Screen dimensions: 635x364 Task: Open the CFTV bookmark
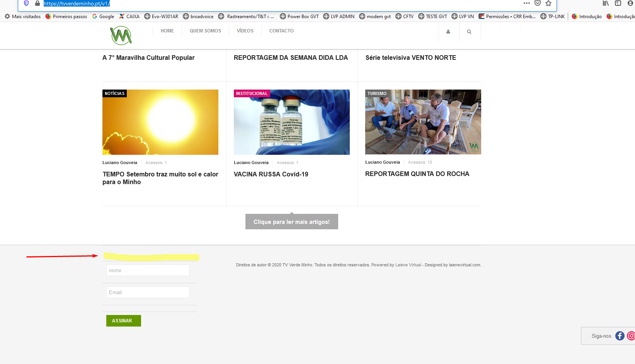404,17
